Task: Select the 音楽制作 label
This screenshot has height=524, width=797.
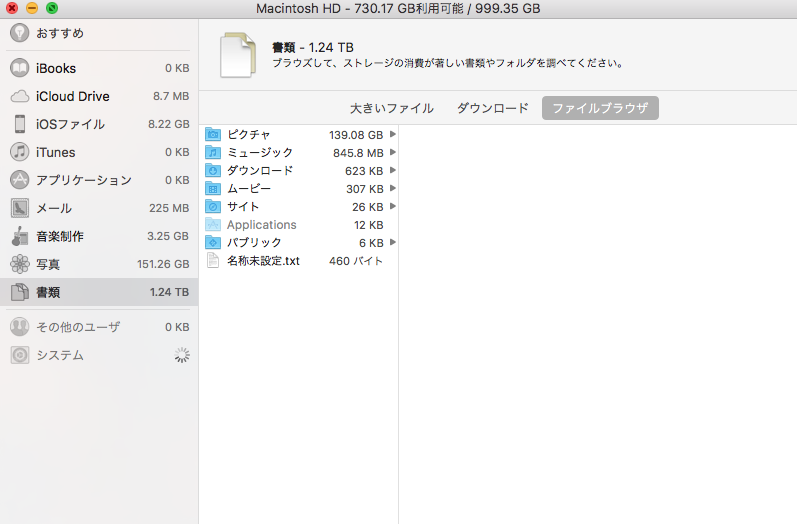Action: [60, 236]
